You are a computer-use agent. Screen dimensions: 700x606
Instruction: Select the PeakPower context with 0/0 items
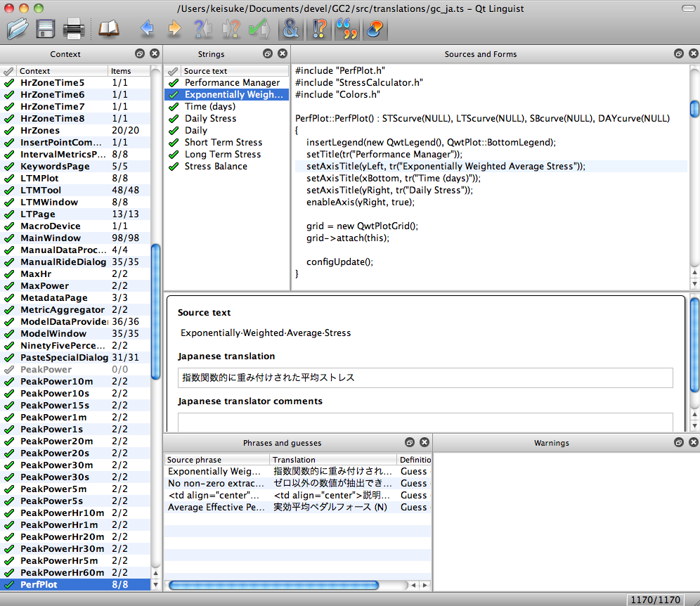(75, 369)
